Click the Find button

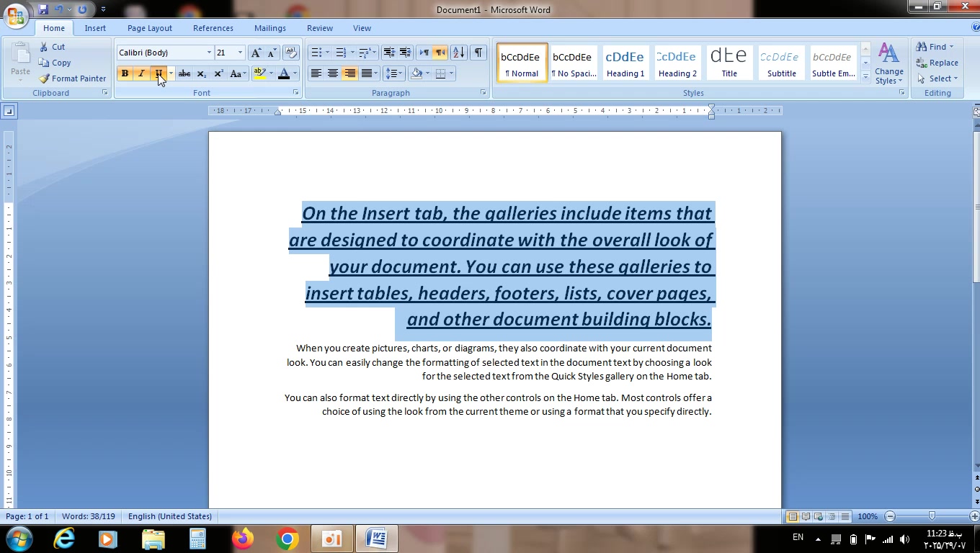(x=935, y=47)
